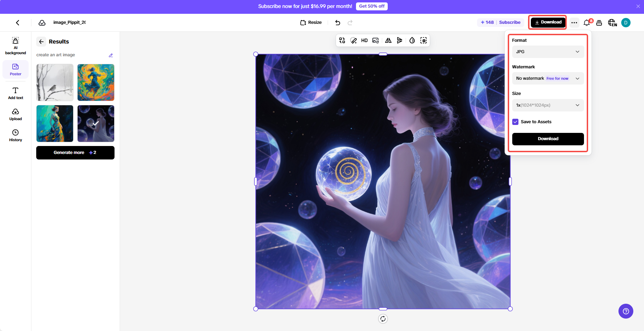This screenshot has height=331, width=644.
Task: Click the cloud save status icon
Action: [42, 22]
